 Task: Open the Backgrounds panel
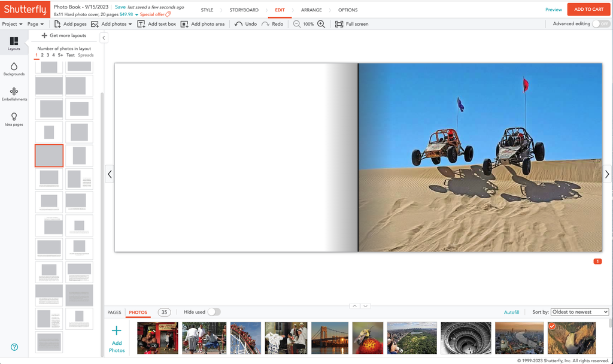click(13, 69)
